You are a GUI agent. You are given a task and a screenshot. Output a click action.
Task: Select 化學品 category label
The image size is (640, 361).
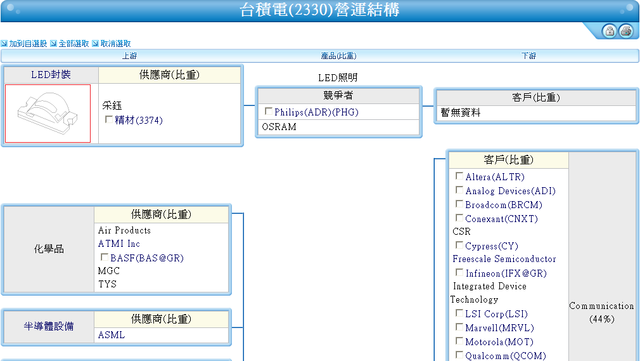click(49, 249)
